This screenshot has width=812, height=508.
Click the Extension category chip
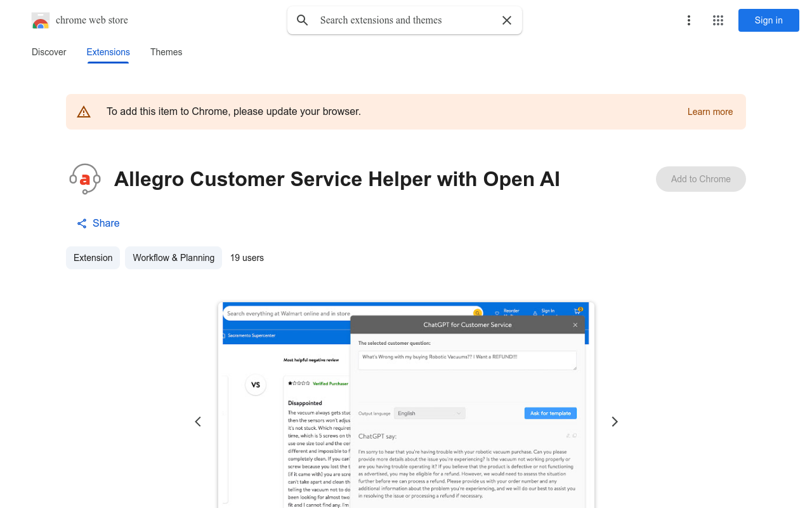93,258
